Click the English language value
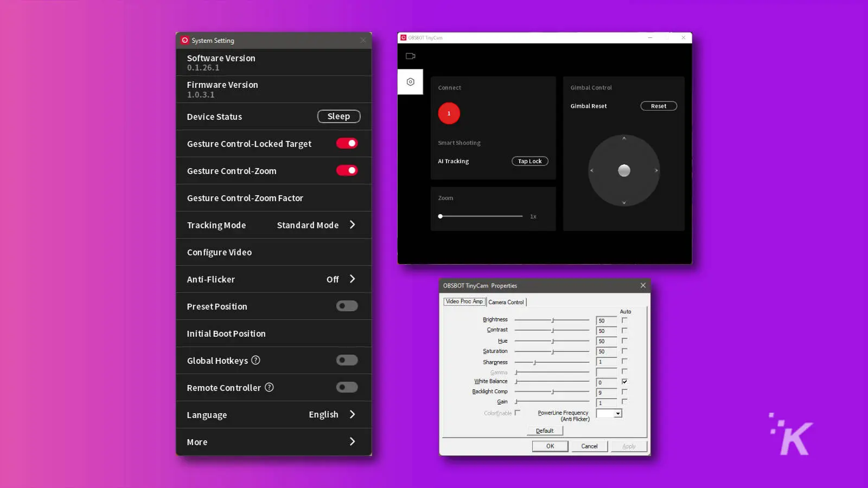 coord(323,414)
